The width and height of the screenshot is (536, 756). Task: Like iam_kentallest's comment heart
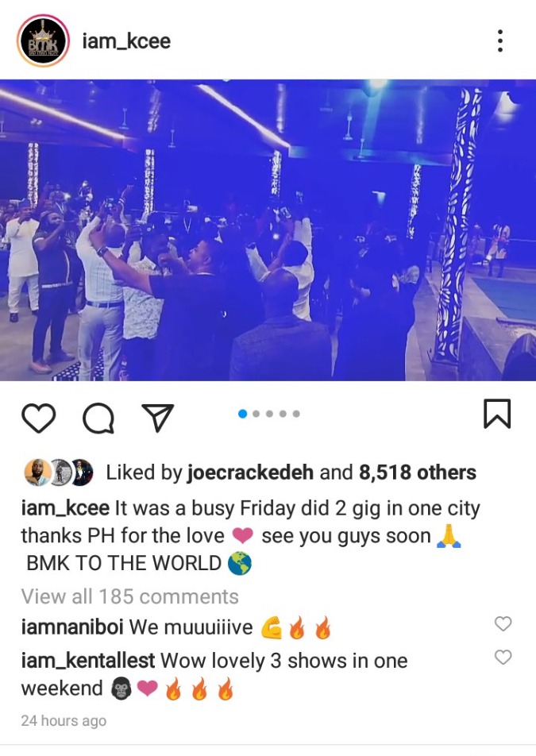(503, 657)
